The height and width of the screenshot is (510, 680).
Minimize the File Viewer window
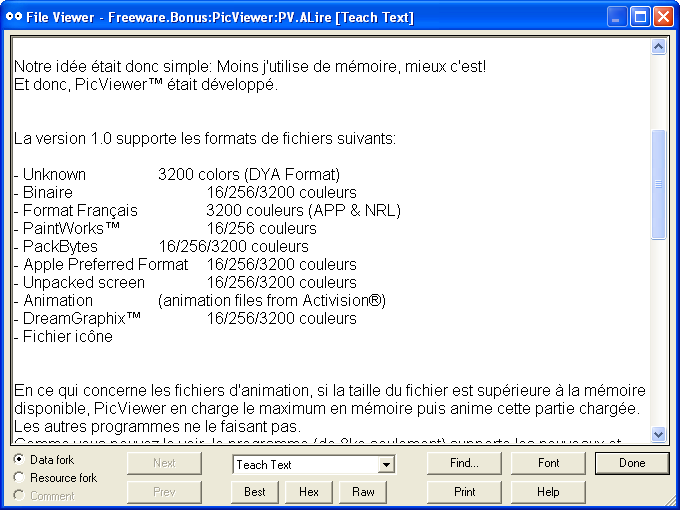(x=616, y=17)
